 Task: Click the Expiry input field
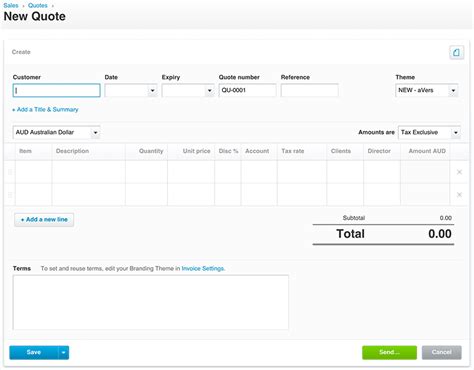pyautogui.click(x=183, y=91)
